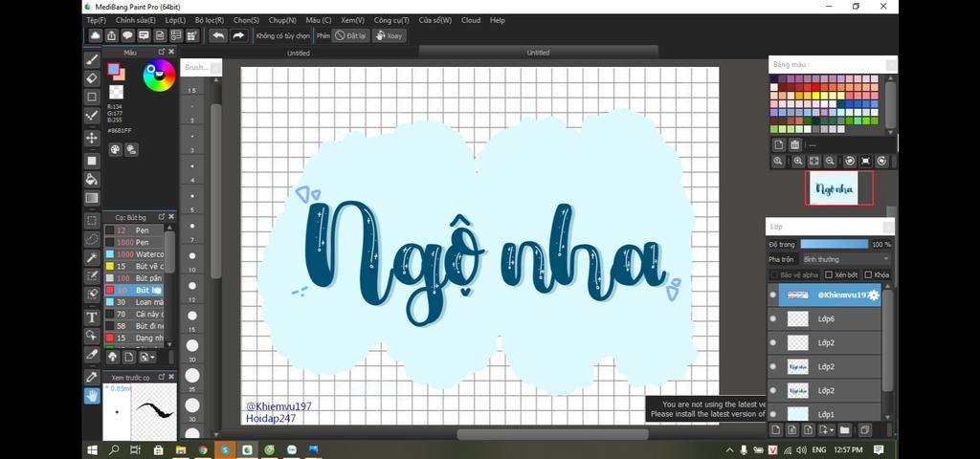Click the Đặt lại reset button

pos(350,35)
